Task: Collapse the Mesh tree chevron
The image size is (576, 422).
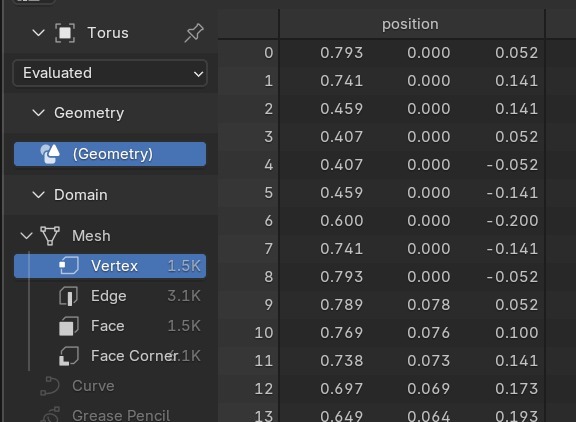Action: point(26,236)
